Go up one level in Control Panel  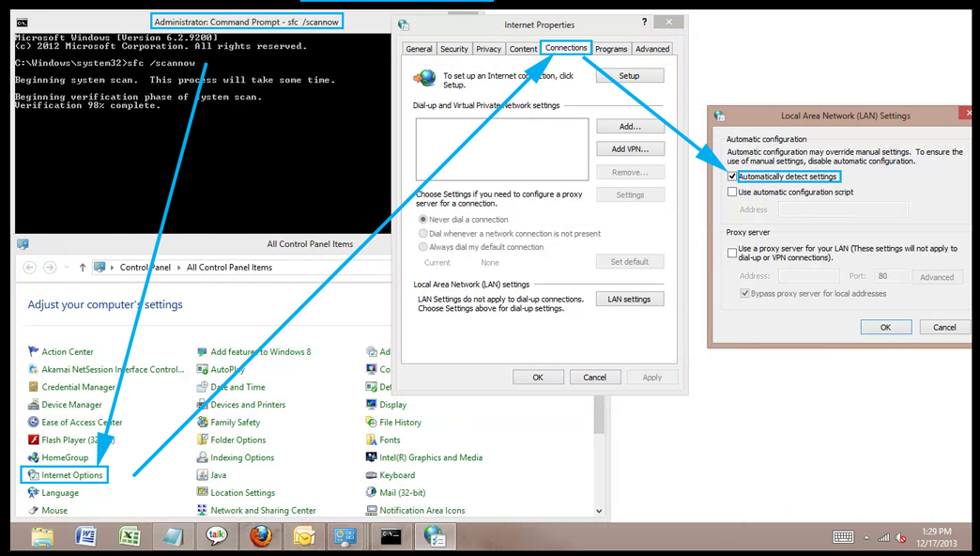(82, 267)
